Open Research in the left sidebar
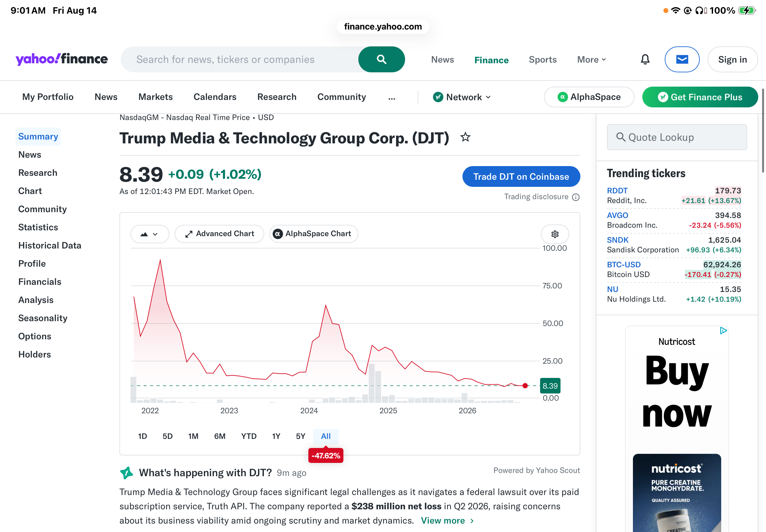 (38, 173)
